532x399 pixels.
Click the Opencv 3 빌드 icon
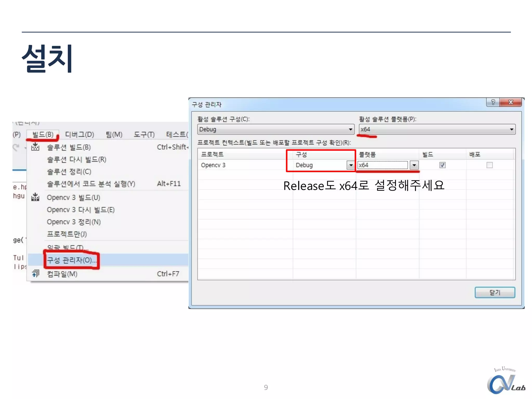click(35, 197)
